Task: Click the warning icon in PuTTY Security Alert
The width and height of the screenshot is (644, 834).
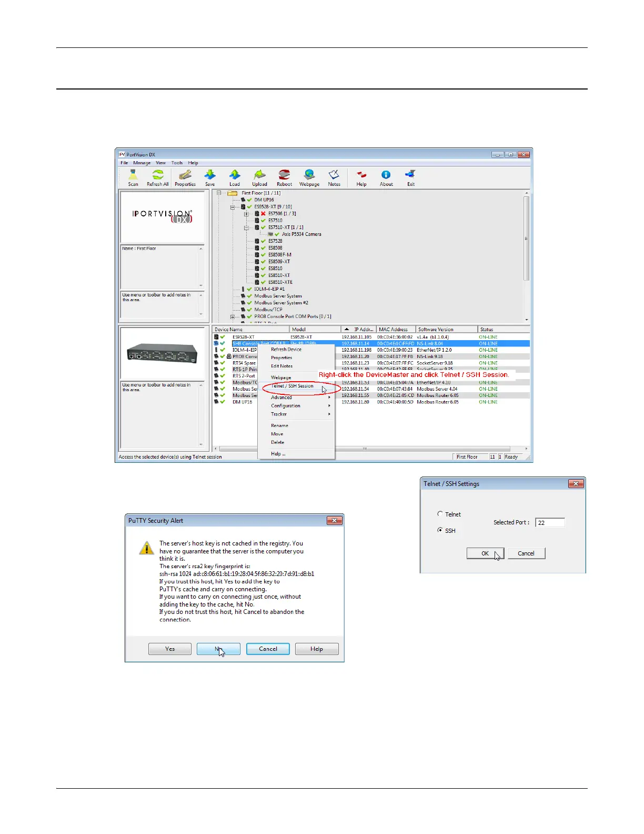Action: 146,548
